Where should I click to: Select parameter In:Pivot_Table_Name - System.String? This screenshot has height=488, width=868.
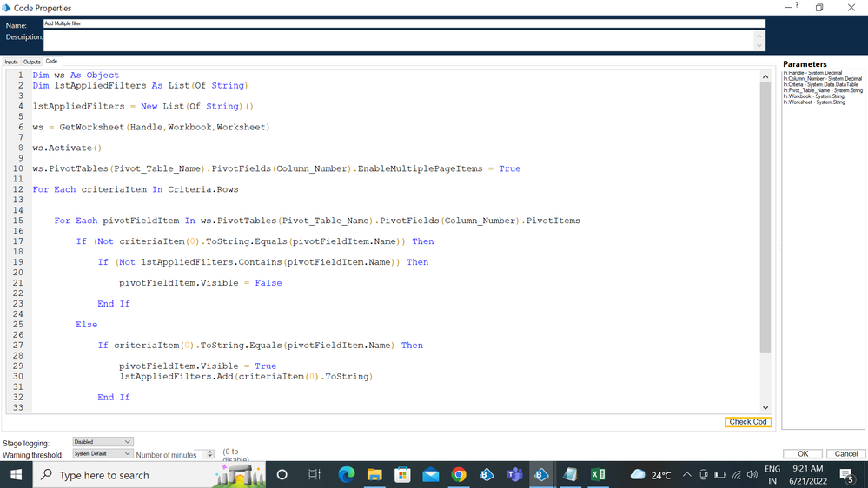pos(823,90)
